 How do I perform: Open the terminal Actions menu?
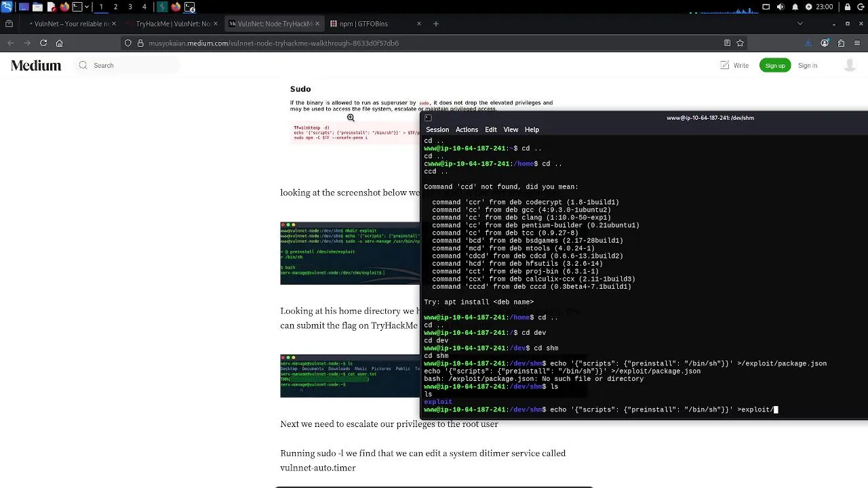click(467, 129)
